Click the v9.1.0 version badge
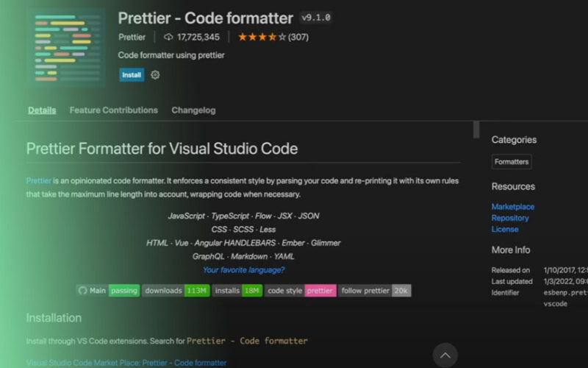 316,18
